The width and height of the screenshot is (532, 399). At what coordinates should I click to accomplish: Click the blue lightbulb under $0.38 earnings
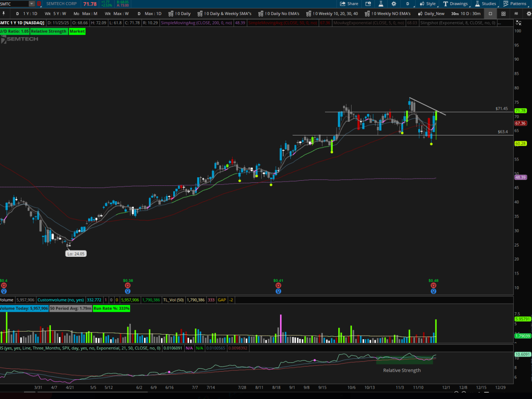point(128,291)
